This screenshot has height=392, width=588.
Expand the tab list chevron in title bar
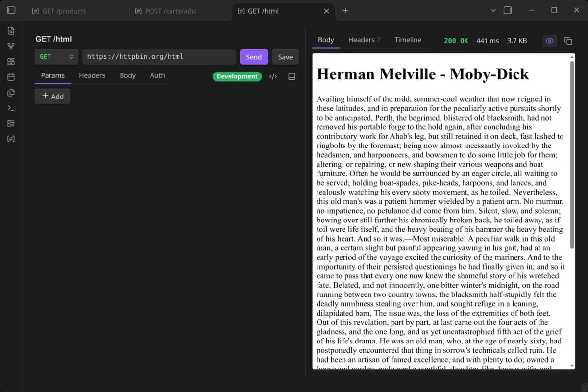pyautogui.click(x=493, y=10)
